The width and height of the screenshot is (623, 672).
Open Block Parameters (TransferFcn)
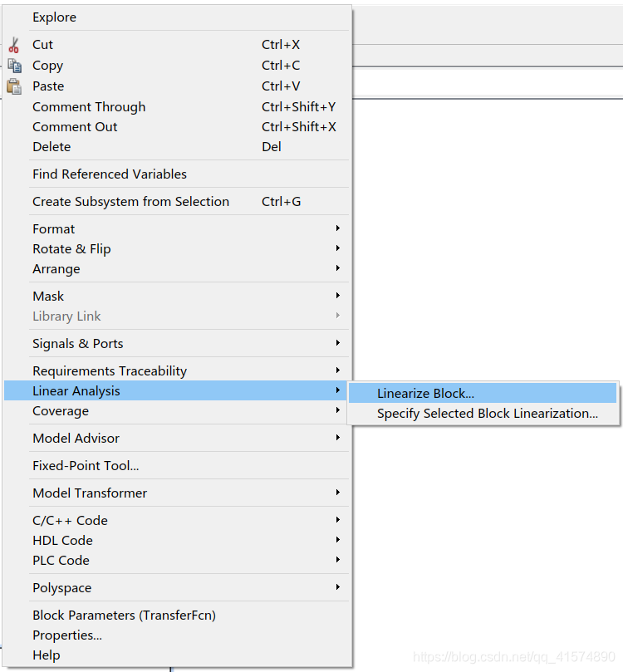coord(178,616)
